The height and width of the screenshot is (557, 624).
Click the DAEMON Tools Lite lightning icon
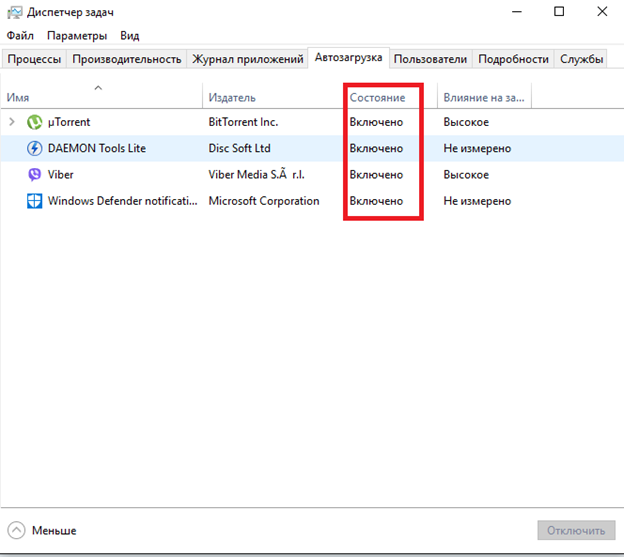pos(34,148)
